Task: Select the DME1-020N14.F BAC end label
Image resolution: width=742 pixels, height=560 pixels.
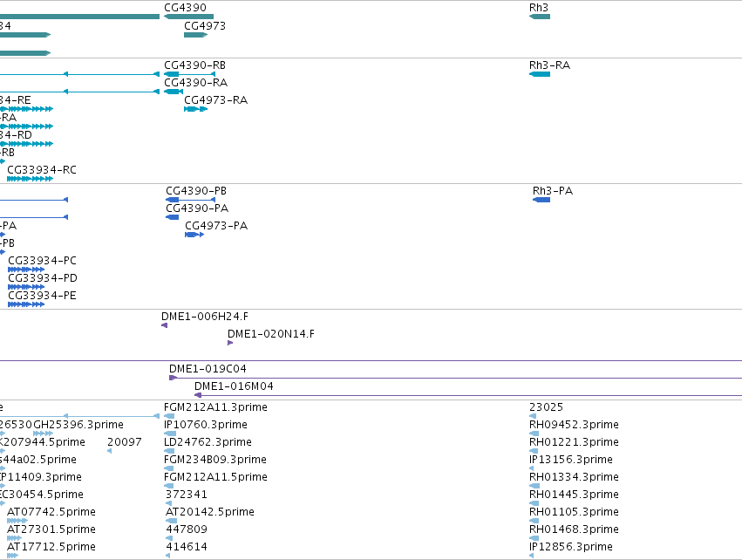Action: (271, 334)
